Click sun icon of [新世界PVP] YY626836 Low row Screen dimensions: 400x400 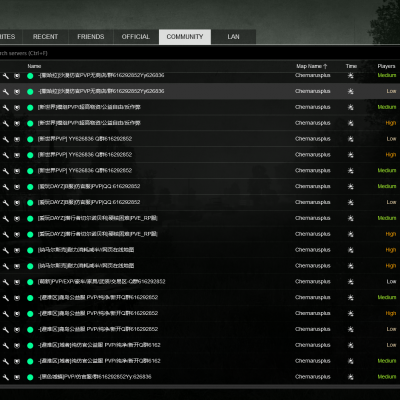(351, 139)
